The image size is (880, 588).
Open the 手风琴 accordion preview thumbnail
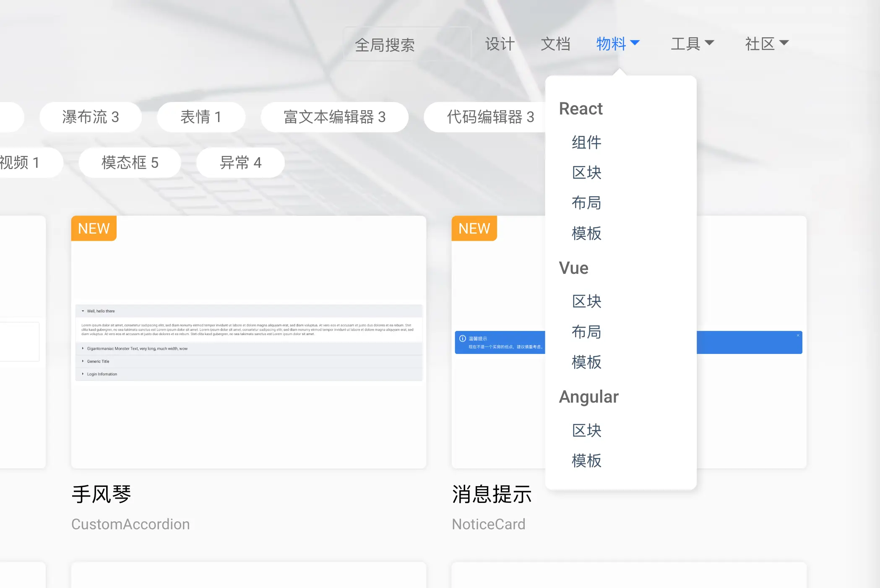coord(249,342)
